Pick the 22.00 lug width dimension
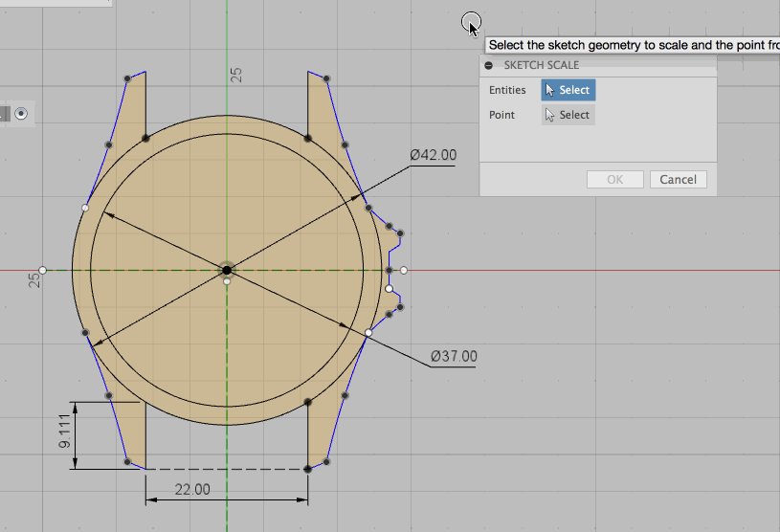 point(191,489)
